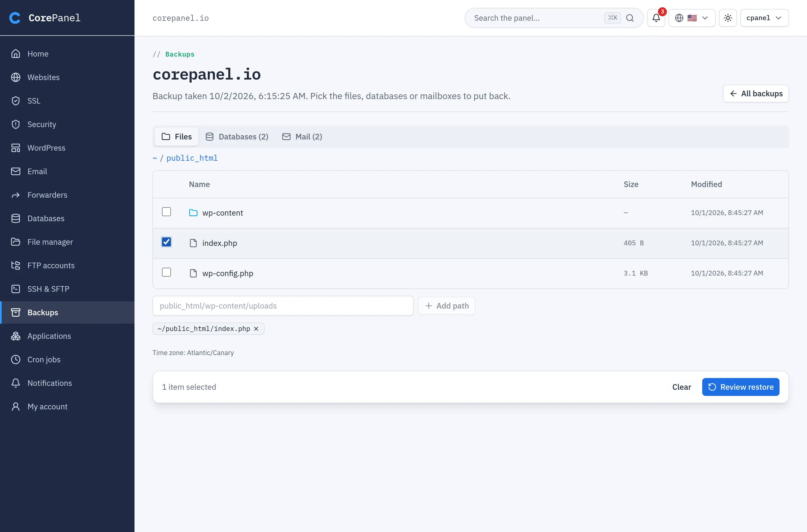807x532 pixels.
Task: Switch to the Mail (2) tab
Action: coord(302,137)
